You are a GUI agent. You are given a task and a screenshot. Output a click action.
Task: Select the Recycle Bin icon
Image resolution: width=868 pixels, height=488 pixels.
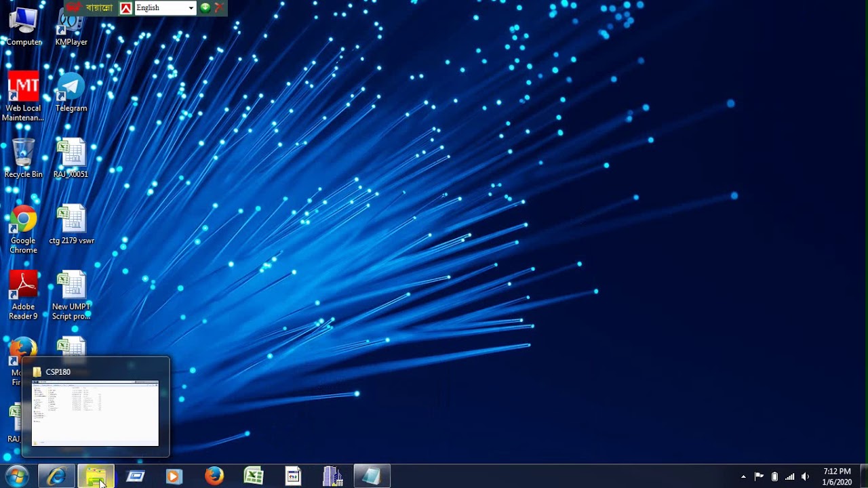point(23,159)
